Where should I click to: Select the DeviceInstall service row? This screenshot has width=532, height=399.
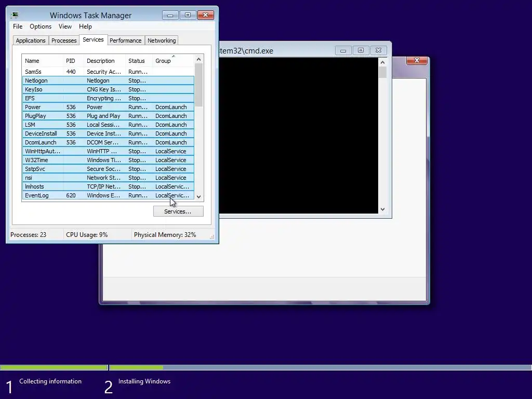[108, 134]
